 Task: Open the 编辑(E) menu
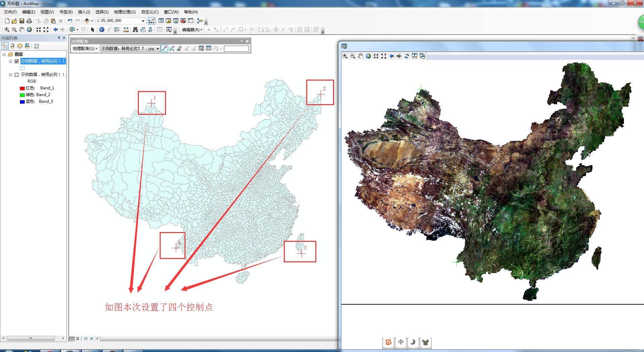(29, 12)
